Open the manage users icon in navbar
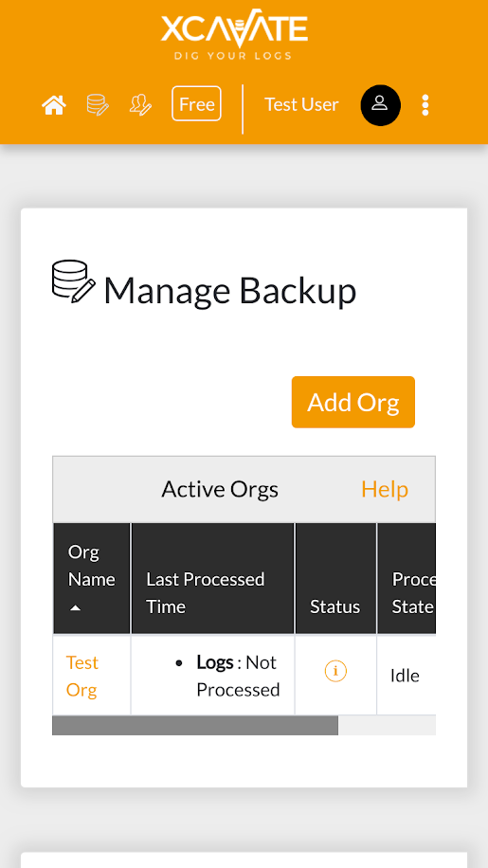Viewport: 488px width, 868px height. tap(140, 104)
